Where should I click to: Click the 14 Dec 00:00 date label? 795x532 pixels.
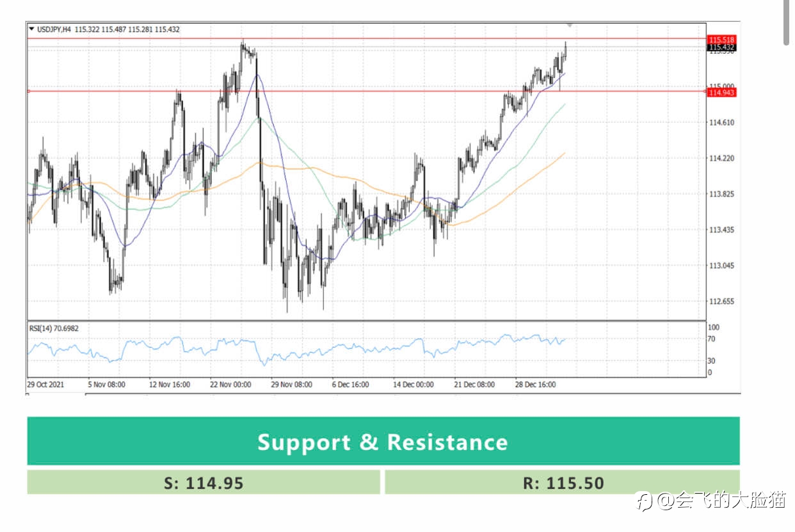[413, 385]
